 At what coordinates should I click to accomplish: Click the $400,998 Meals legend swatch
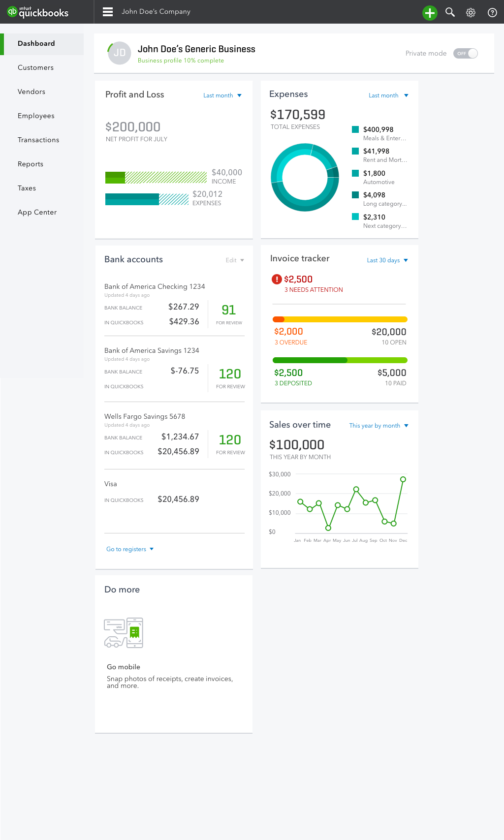[x=355, y=129]
